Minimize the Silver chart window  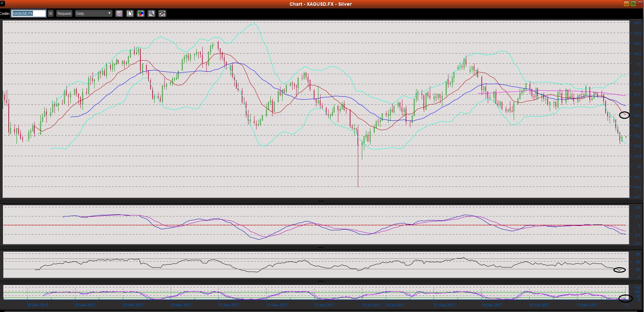click(x=626, y=4)
